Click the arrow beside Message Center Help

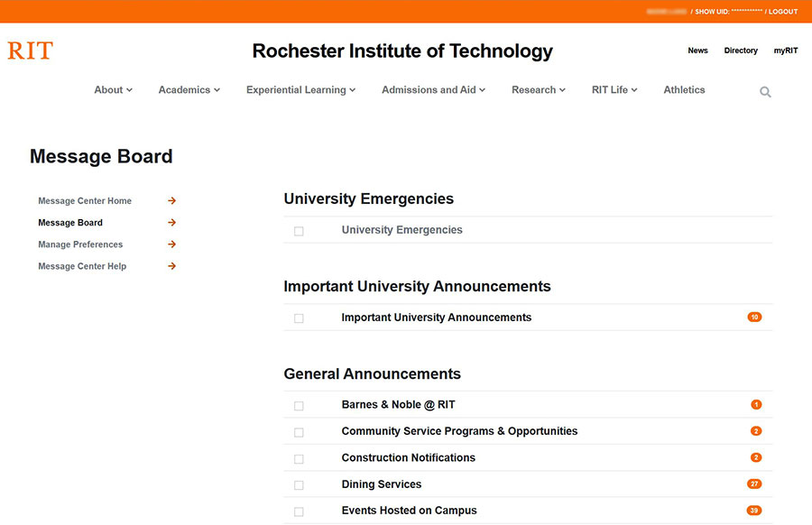[x=172, y=266]
